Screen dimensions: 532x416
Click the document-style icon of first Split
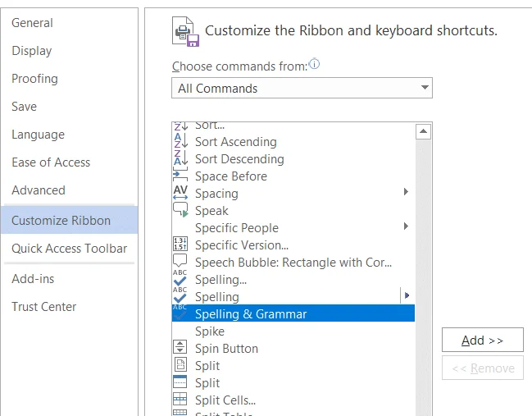(180, 365)
